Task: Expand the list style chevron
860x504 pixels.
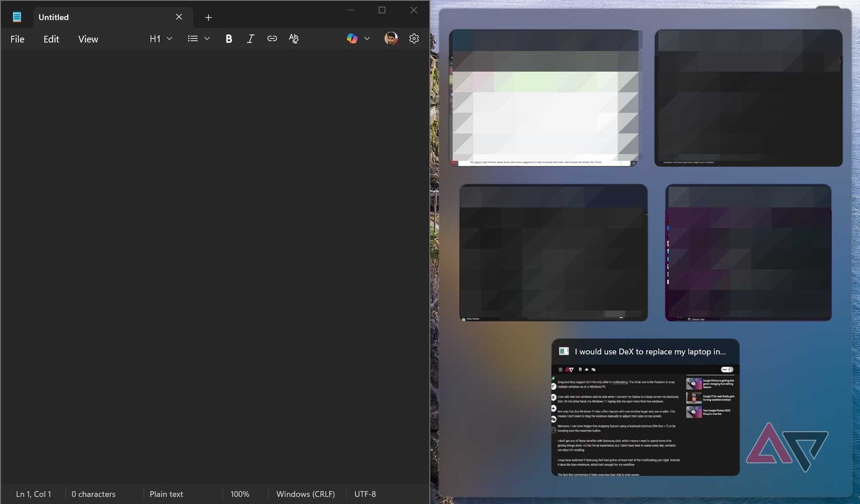Action: [207, 38]
